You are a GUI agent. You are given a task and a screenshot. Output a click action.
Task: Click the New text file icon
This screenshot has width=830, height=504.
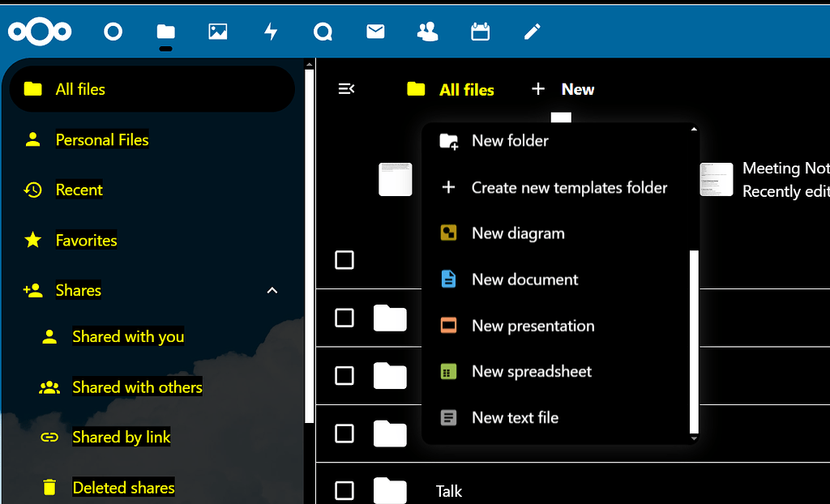coord(449,418)
